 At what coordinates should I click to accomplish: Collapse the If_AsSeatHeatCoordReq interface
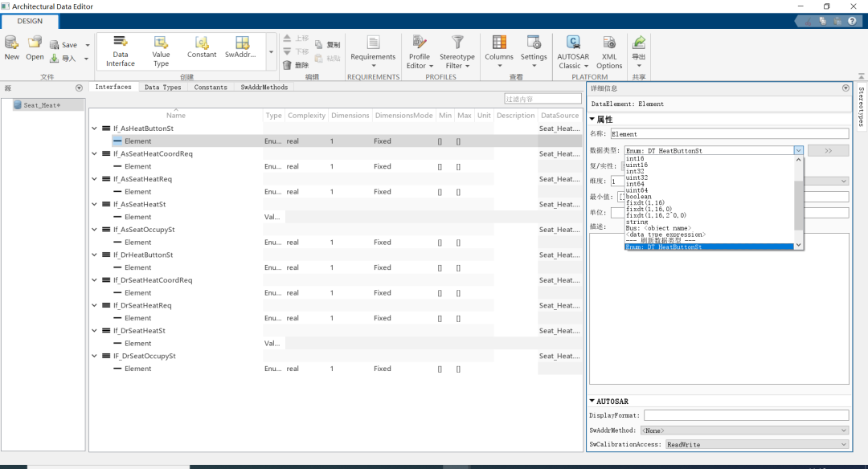tap(95, 153)
